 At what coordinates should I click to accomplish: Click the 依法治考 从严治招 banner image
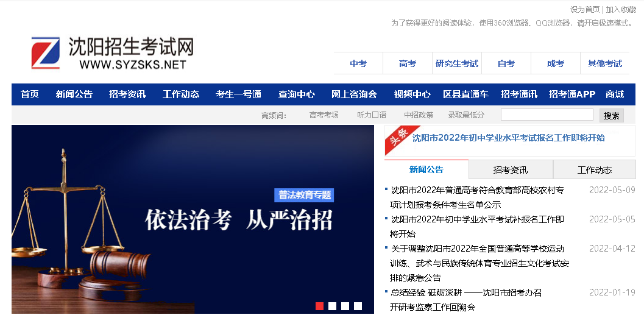click(x=193, y=219)
